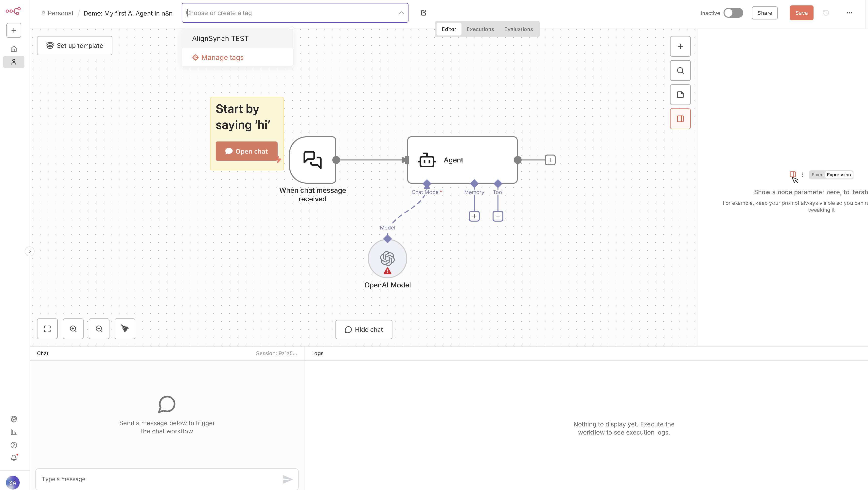Save the workflow
Viewport: 868px width, 490px height.
[x=801, y=13]
